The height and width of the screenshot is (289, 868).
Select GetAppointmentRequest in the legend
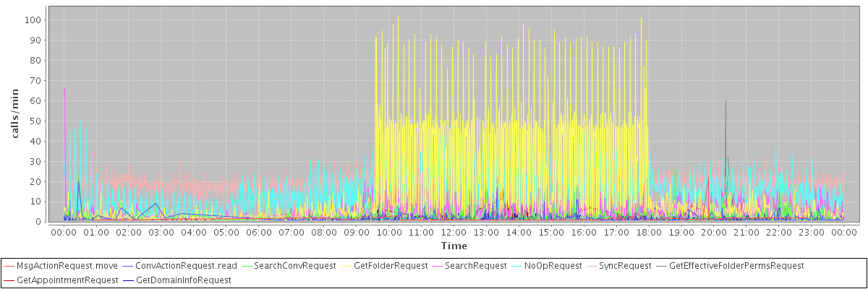coord(67,280)
